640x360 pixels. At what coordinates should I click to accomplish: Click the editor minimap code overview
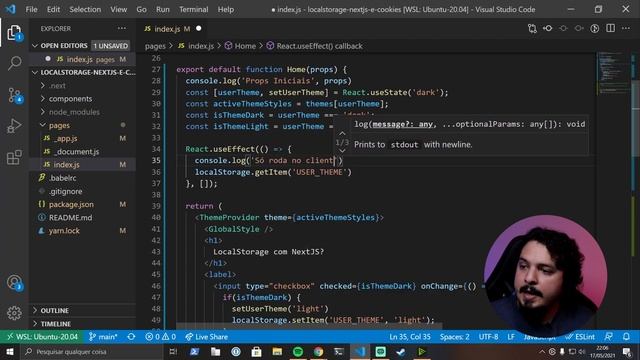point(612,73)
